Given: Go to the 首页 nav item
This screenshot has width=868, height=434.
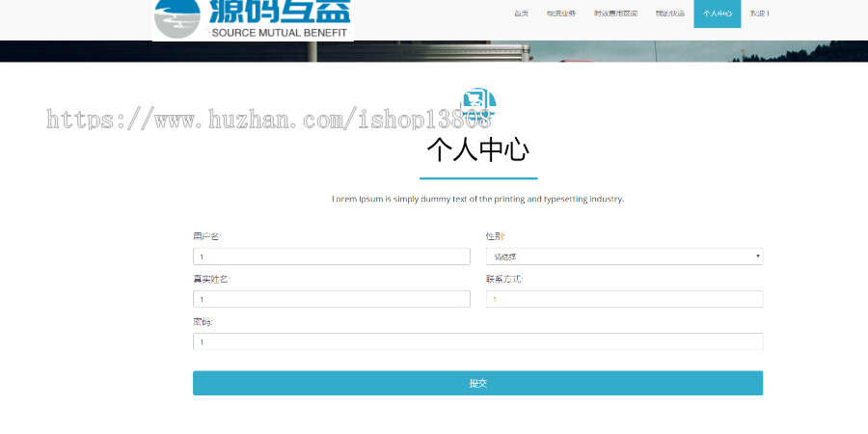Looking at the screenshot, I should pyautogui.click(x=521, y=14).
